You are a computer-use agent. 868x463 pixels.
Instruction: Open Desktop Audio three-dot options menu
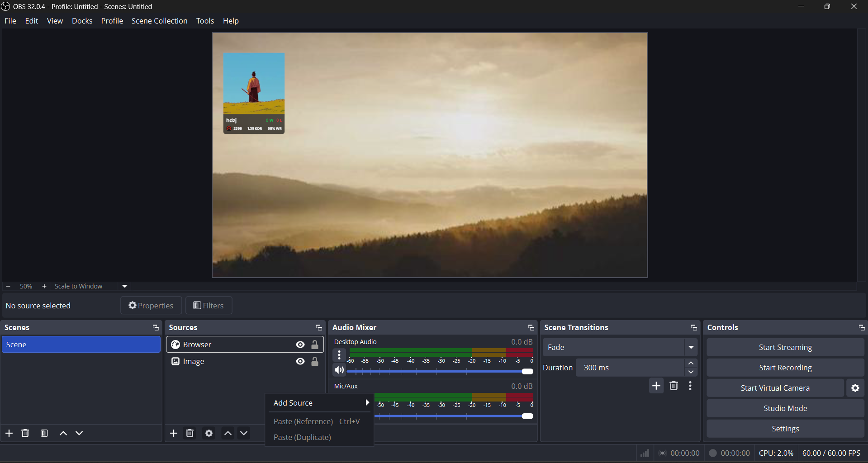(x=339, y=355)
